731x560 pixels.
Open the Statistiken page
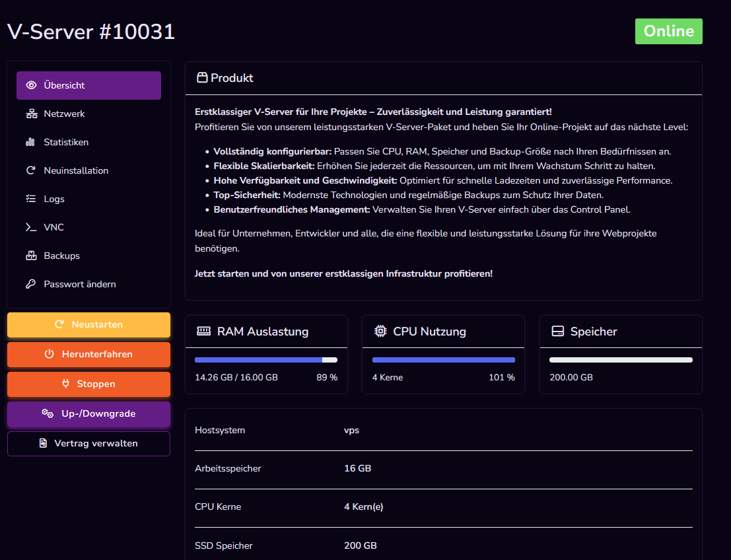pyautogui.click(x=88, y=142)
